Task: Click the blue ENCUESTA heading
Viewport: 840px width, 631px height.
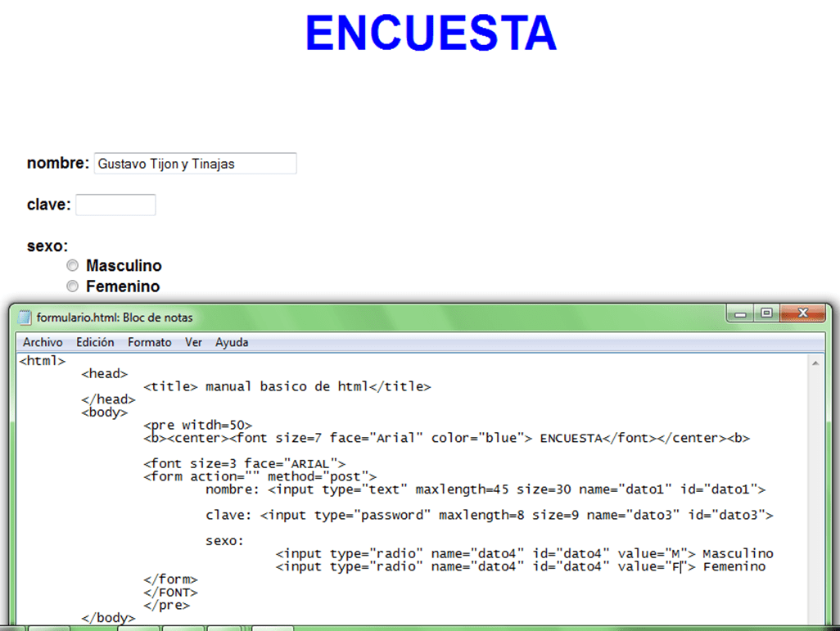Action: click(431, 34)
